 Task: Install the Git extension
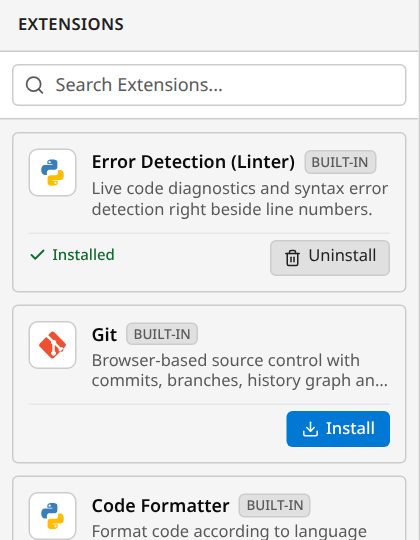pos(338,429)
